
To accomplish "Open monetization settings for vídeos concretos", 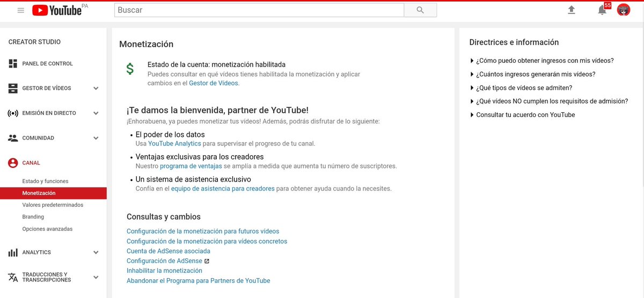I will pos(207,242).
